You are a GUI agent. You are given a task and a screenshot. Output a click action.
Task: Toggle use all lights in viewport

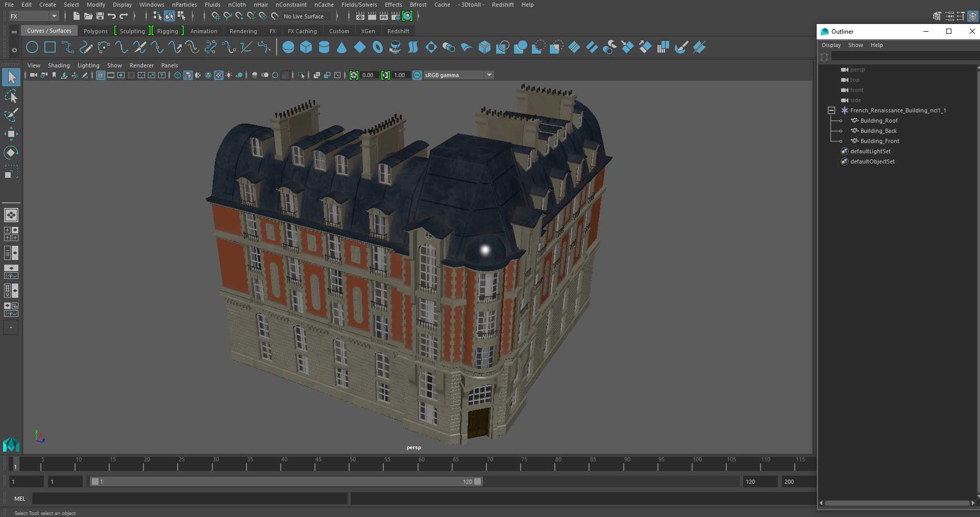point(229,75)
